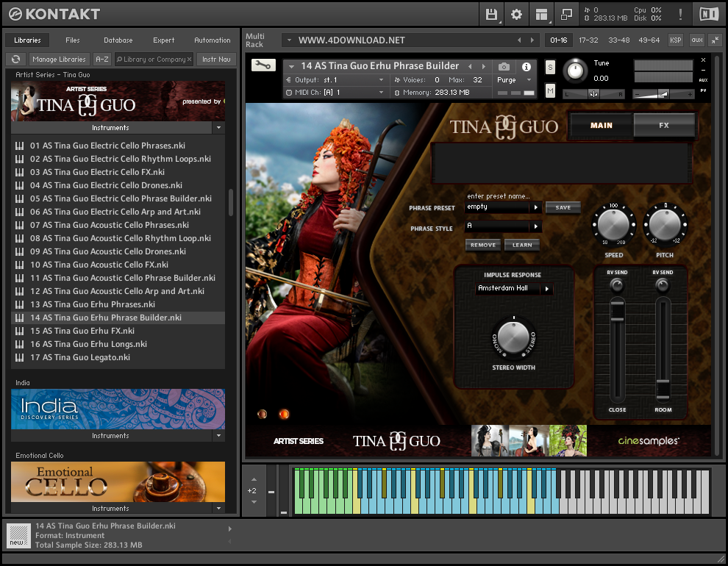This screenshot has height=566, width=728.
Task: Select next instrument arrow next to title
Action: coord(483,66)
